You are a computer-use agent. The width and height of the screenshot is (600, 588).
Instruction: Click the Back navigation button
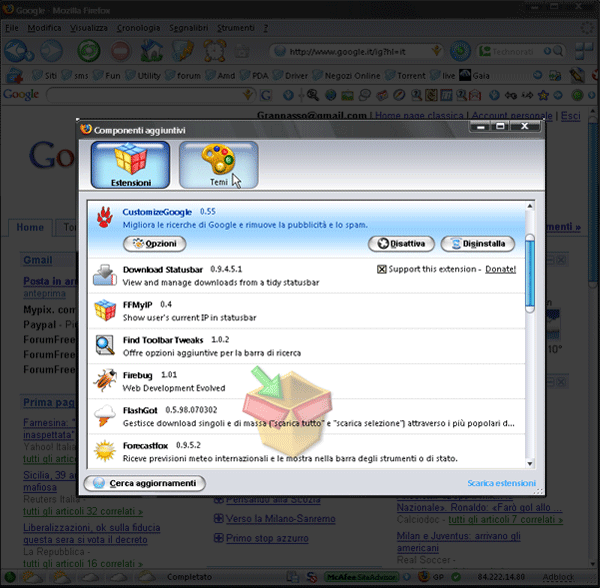pos(18,50)
